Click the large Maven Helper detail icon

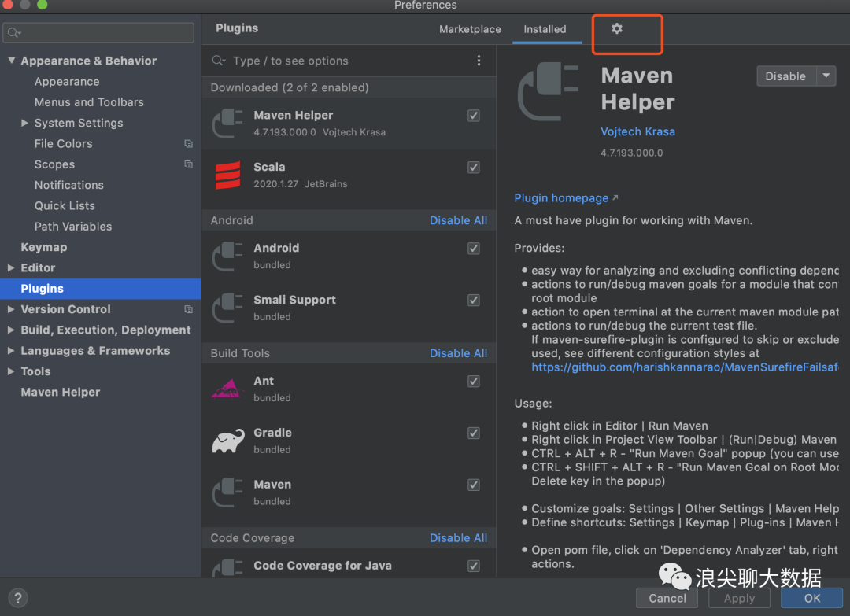click(548, 91)
